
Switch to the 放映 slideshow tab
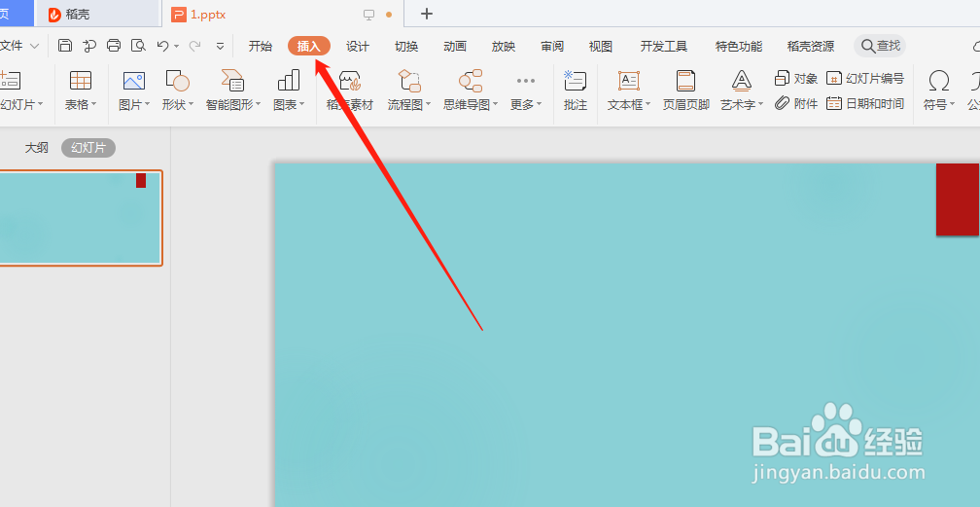[504, 46]
